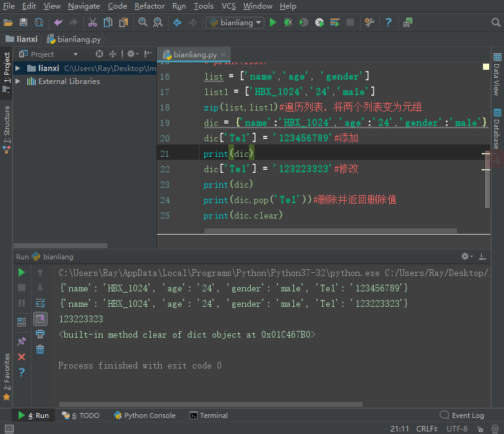Toggle the Database side panel
The image size is (504, 434).
tap(497, 128)
